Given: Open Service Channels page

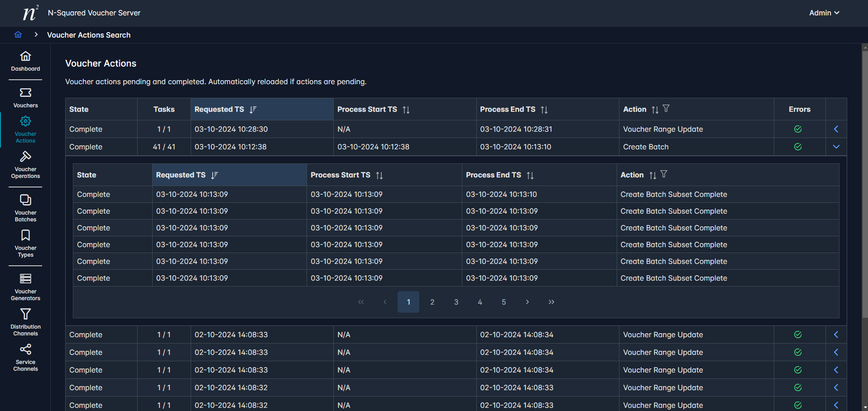Looking at the screenshot, I should [x=25, y=358].
